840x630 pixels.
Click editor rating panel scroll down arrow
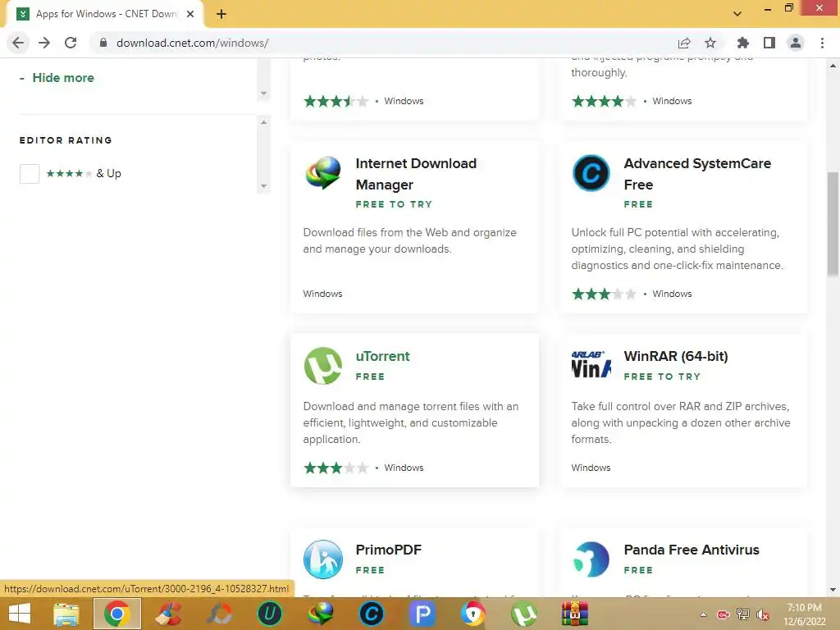click(x=263, y=186)
